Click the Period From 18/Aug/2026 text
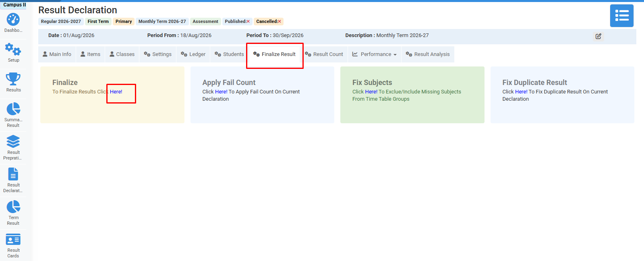The height and width of the screenshot is (261, 644). tap(179, 35)
